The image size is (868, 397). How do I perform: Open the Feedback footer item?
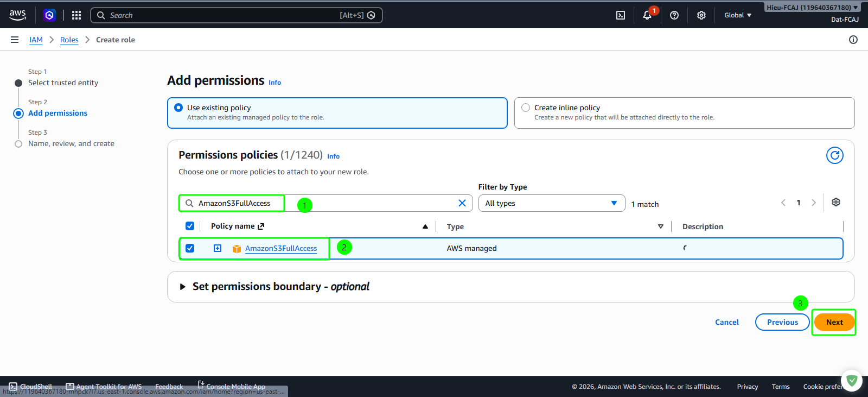point(169,387)
